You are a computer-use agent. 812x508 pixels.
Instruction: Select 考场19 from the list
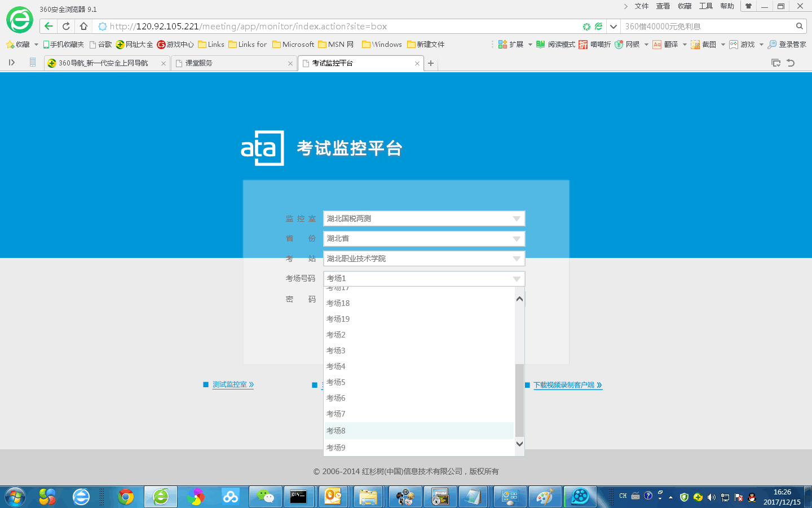420,319
